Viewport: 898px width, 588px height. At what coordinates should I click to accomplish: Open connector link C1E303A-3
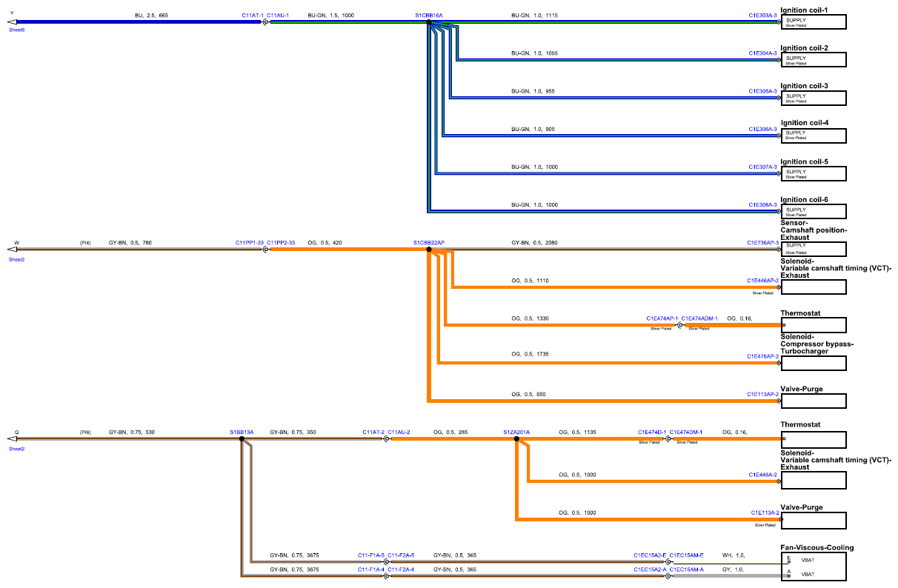(762, 16)
